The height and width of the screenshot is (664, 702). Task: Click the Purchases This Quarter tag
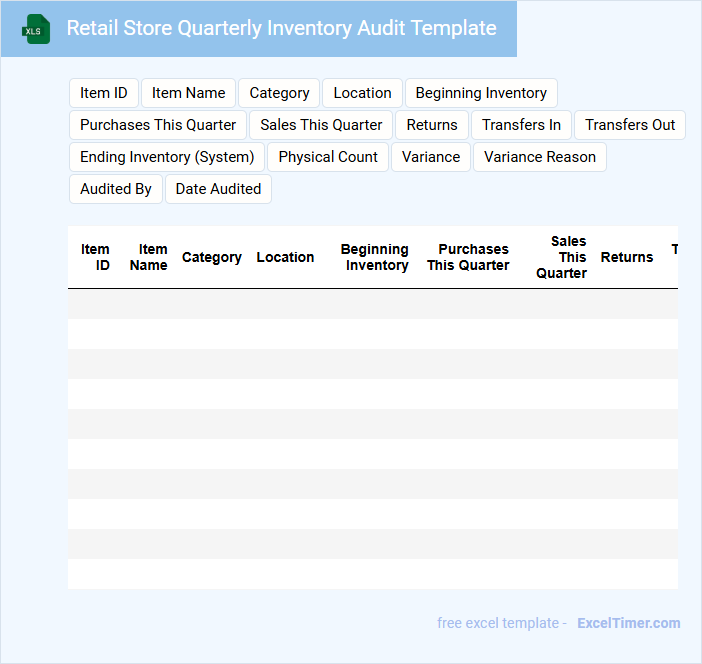click(158, 125)
